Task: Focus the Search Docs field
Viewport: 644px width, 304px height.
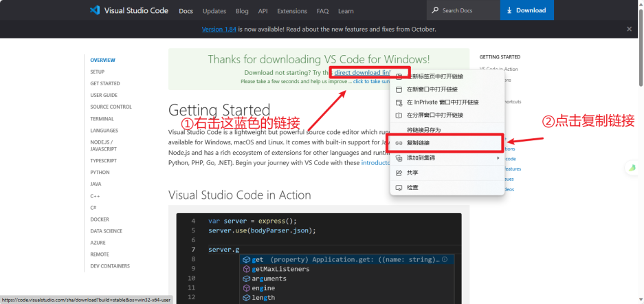Action: (x=464, y=10)
